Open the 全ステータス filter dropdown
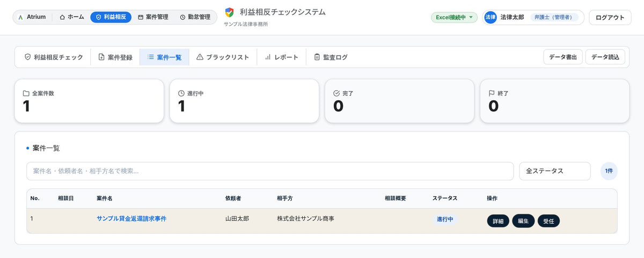644x258 pixels. point(555,171)
